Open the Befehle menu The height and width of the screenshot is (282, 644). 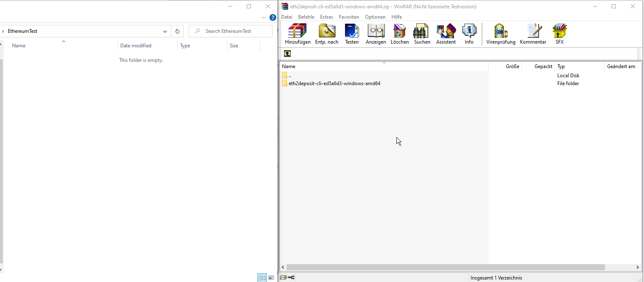click(x=306, y=17)
